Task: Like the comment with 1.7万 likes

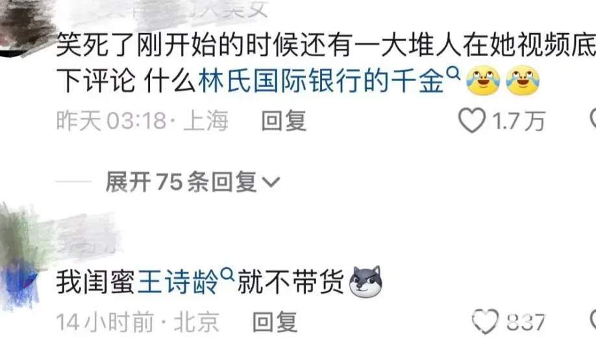Action: click(472, 121)
